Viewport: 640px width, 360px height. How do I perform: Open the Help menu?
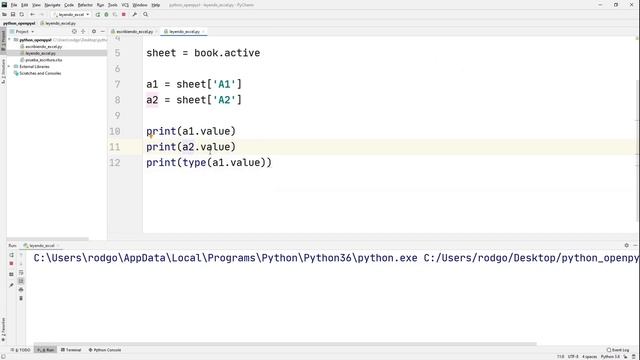(x=156, y=5)
